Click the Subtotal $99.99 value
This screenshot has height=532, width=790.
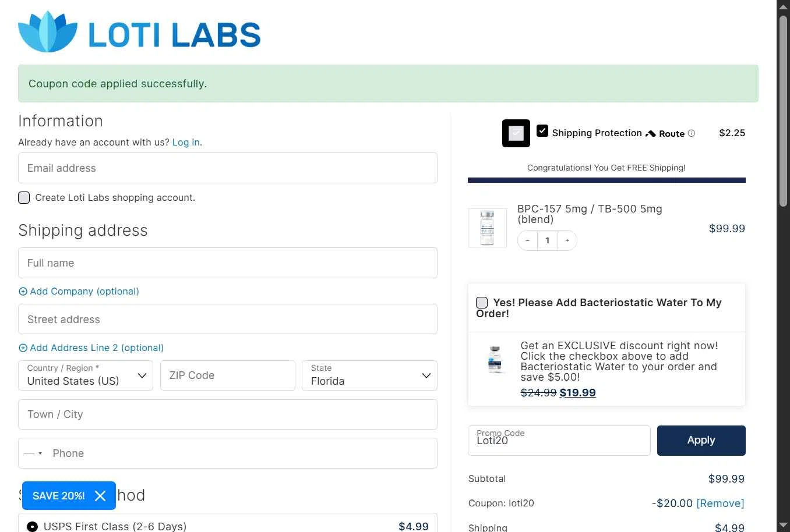[726, 479]
